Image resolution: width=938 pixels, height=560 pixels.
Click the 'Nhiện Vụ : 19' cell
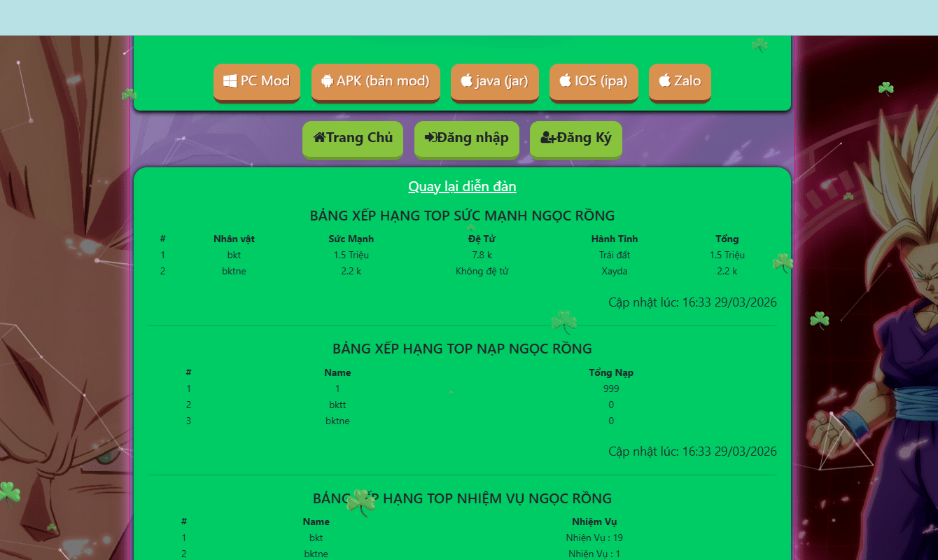coord(594,538)
